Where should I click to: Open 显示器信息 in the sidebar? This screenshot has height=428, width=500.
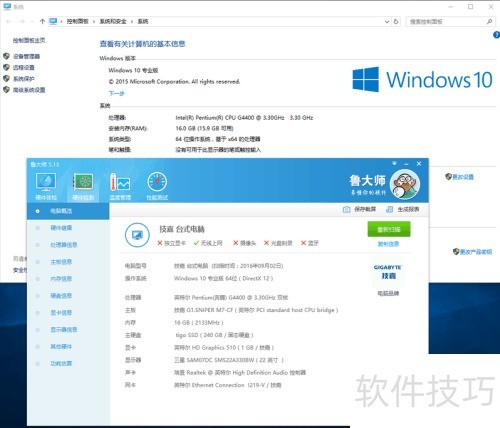point(64,330)
